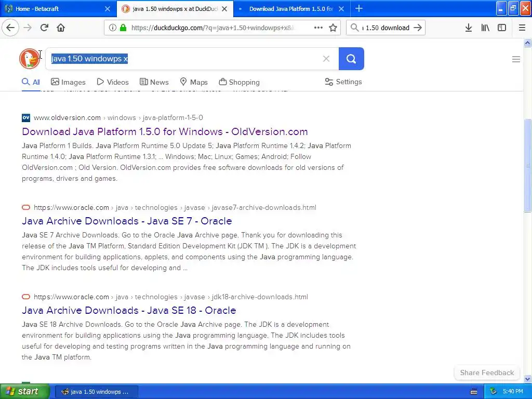Click scrollbar up arrow
Screen dimensions: 532x399
tap(527, 43)
